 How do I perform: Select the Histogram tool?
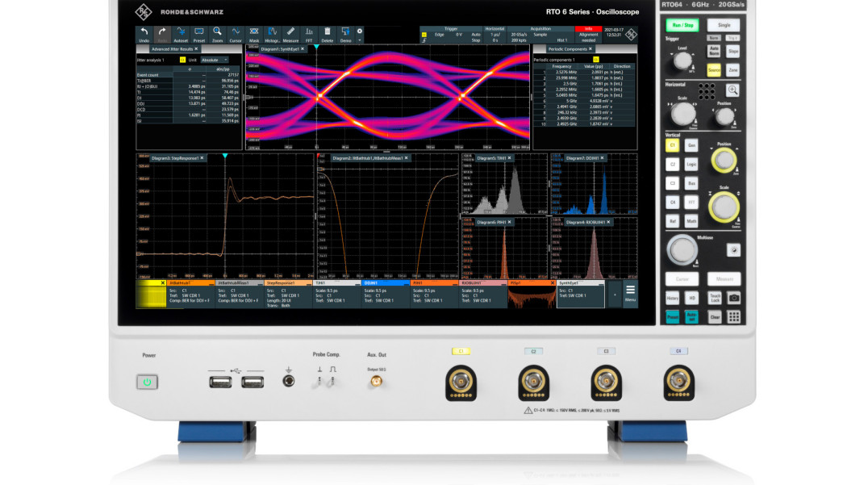pos(272,35)
